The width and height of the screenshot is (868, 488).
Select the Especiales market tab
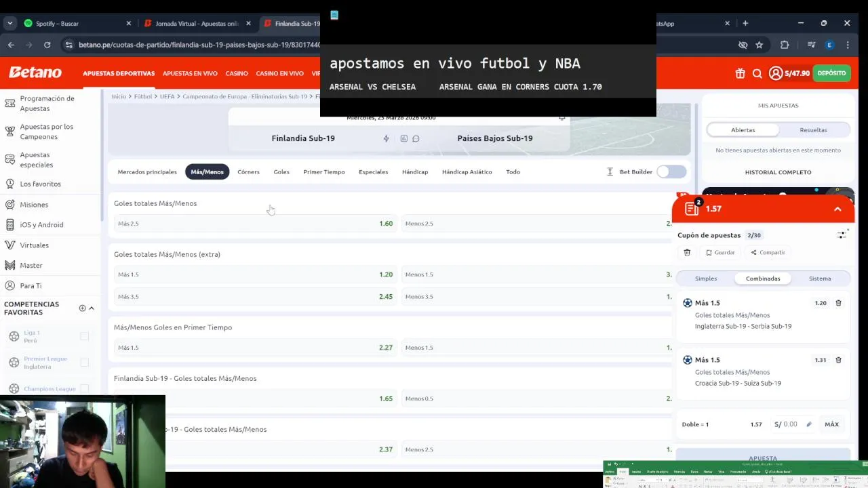coord(373,172)
